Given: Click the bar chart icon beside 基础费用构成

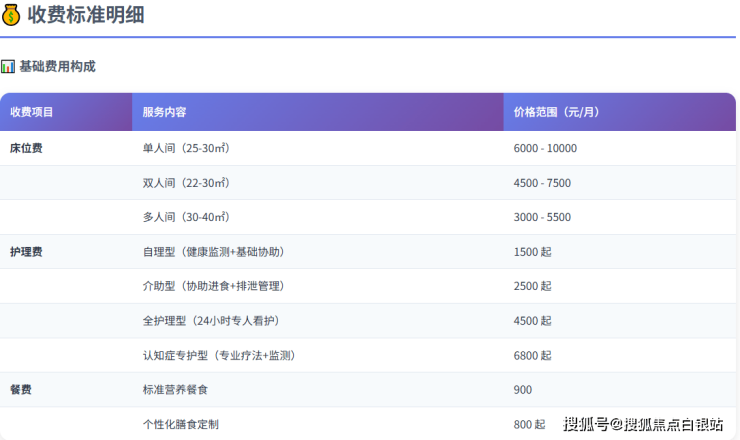Looking at the screenshot, I should [x=8, y=66].
